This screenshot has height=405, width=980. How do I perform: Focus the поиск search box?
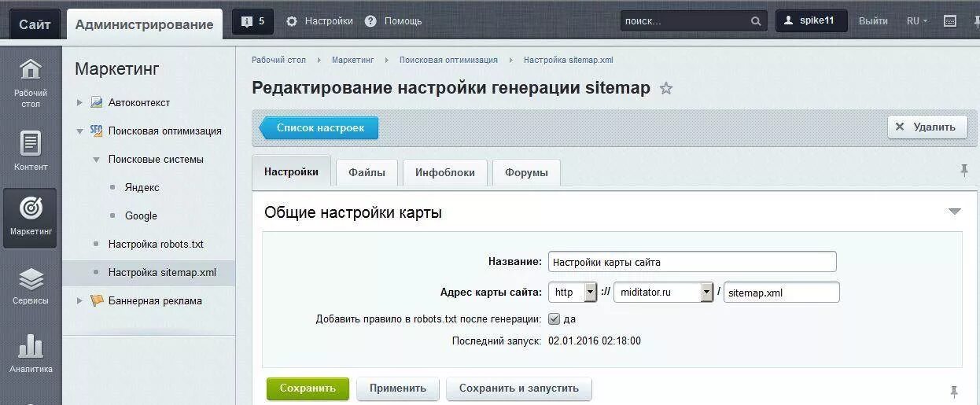[694, 21]
